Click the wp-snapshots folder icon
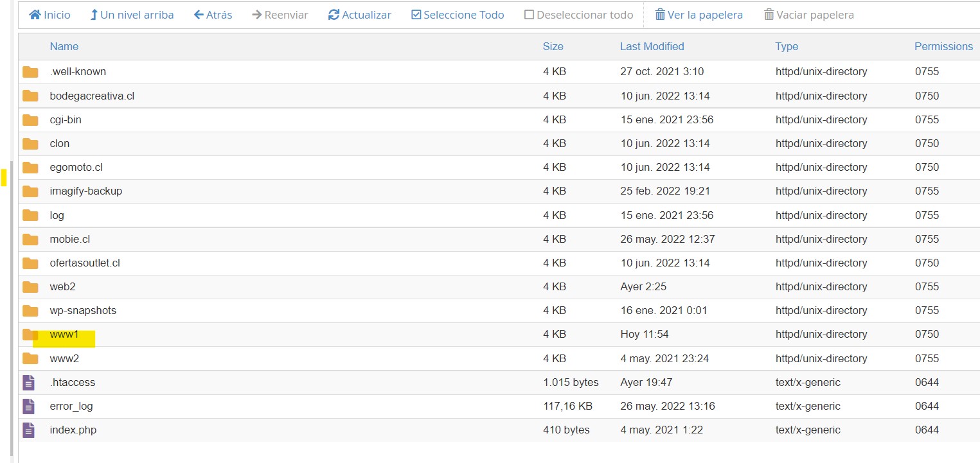The image size is (980, 463). click(x=30, y=310)
